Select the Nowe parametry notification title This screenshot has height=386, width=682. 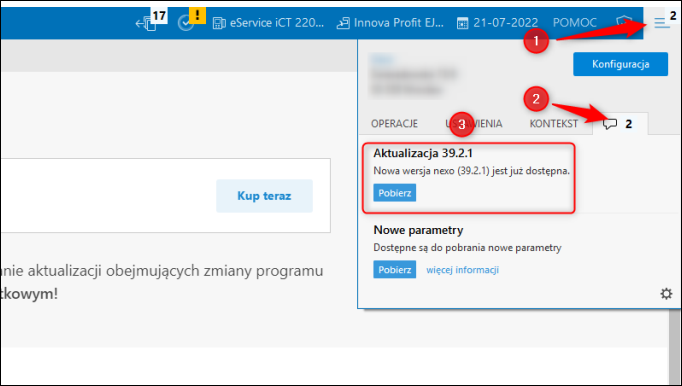[x=418, y=230]
